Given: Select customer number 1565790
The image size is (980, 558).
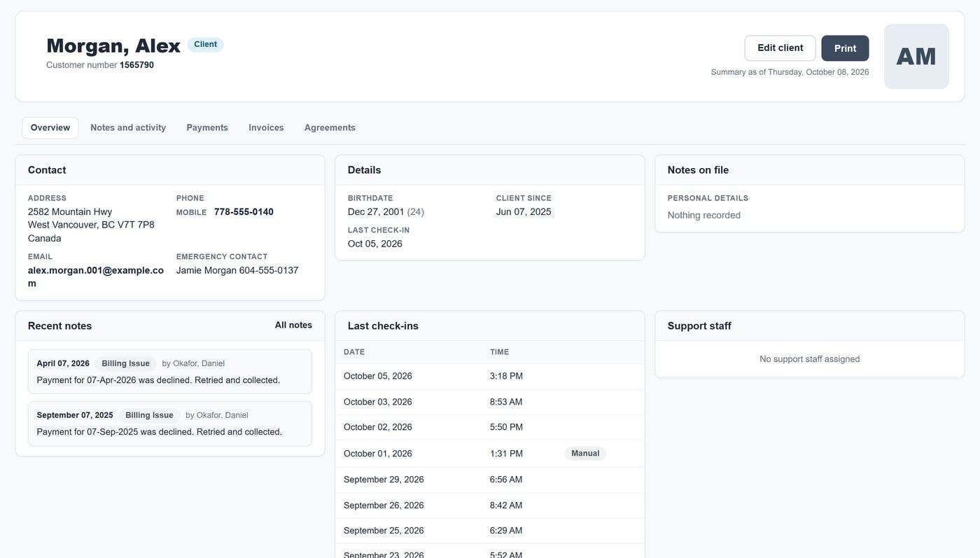Looking at the screenshot, I should coord(136,65).
